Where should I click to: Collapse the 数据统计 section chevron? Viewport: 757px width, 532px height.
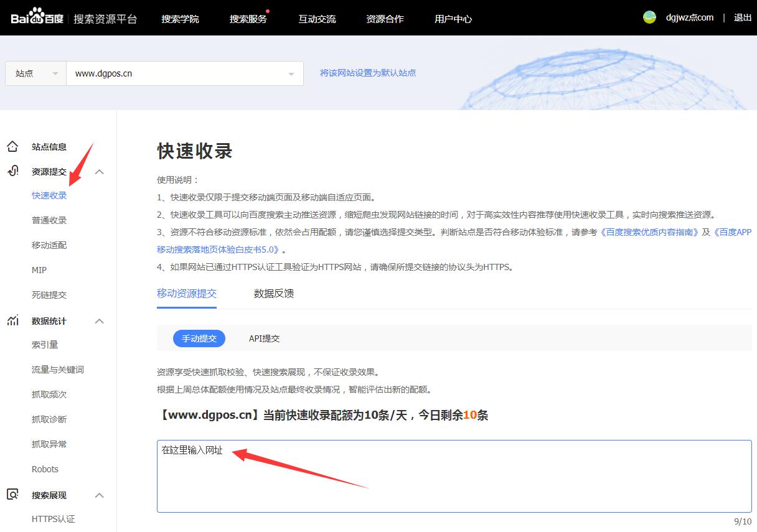pos(99,321)
